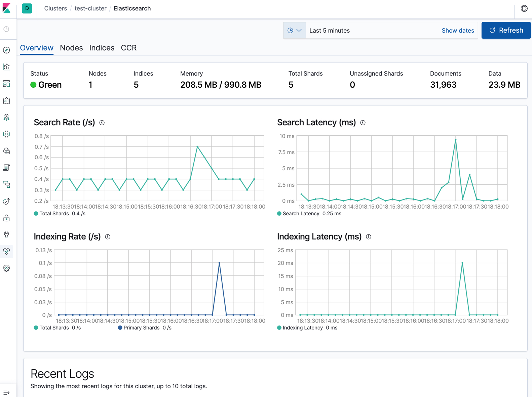Click info icon next to Search Latency title
Viewport: 532px width, 397px height.
point(363,123)
